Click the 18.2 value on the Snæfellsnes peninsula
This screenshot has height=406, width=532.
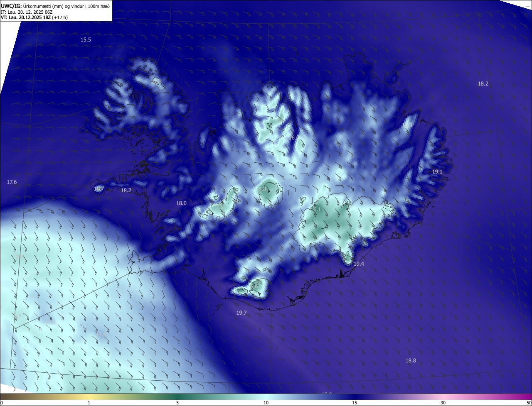click(x=126, y=190)
